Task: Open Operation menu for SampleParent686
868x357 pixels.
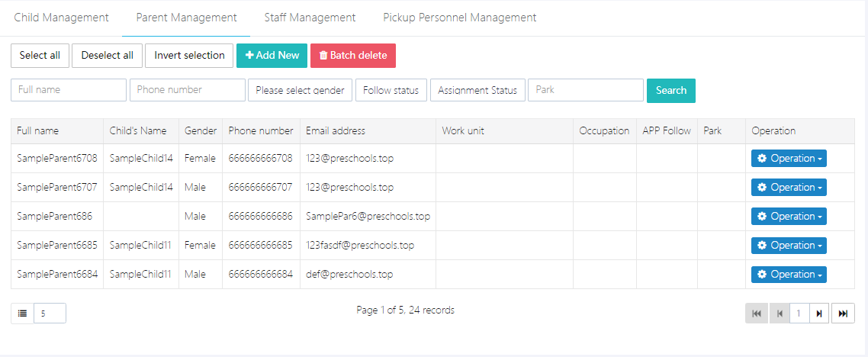Action: pos(788,217)
